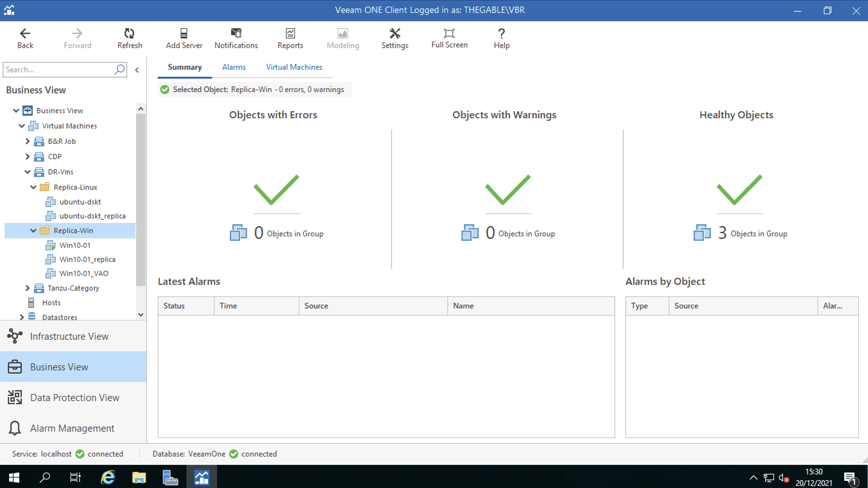
Task: Sort Latest Alarms by Status column
Action: tap(186, 306)
